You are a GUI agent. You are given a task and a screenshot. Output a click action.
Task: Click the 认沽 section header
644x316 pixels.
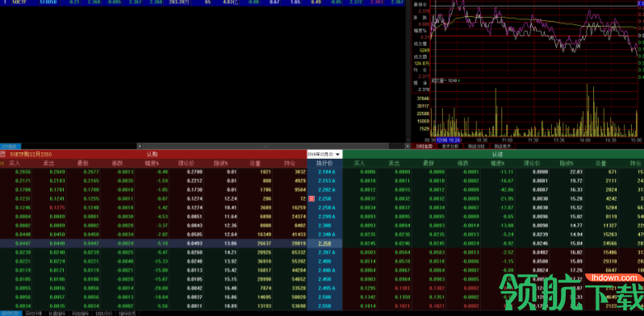pyautogui.click(x=497, y=154)
